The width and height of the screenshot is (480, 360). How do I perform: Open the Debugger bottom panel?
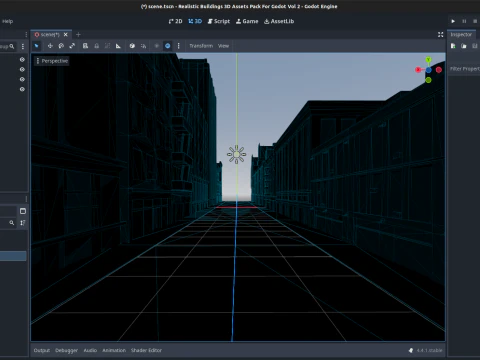point(66,350)
